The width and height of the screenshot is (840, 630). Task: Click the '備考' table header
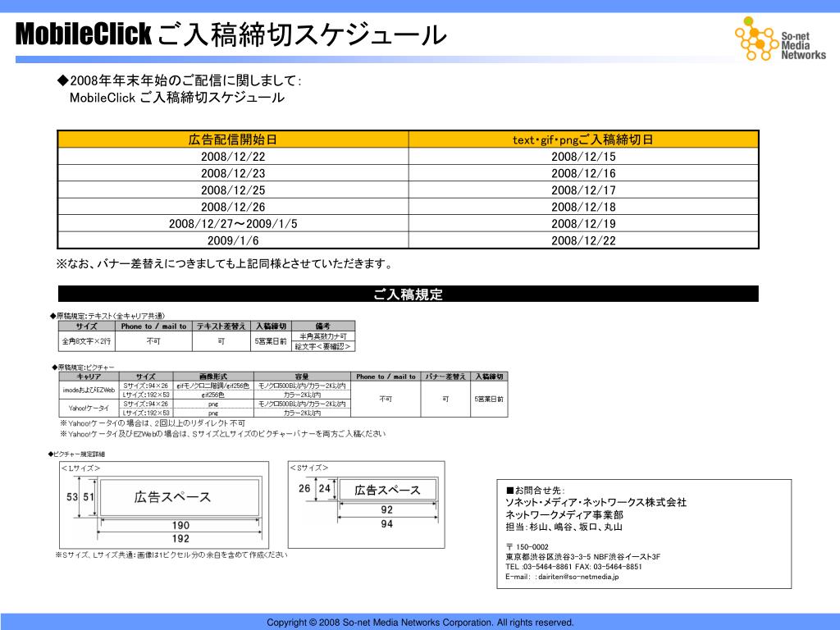pos(323,326)
